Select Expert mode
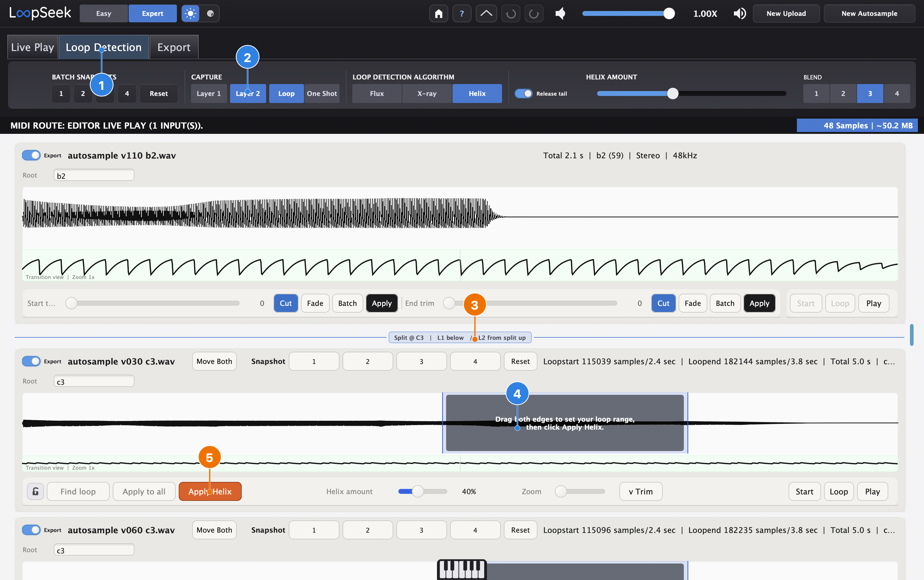Viewport: 924px width, 580px height. point(153,13)
